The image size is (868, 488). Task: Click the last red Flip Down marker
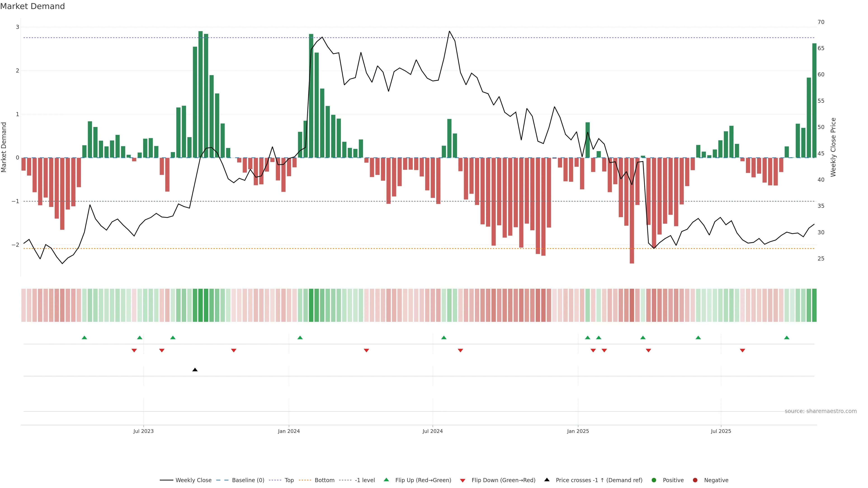(x=742, y=351)
